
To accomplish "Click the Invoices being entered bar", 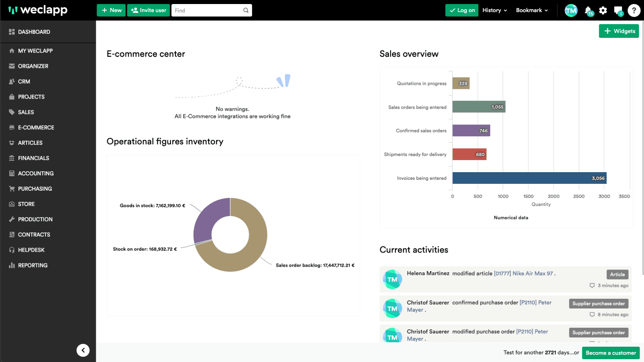I will [529, 178].
